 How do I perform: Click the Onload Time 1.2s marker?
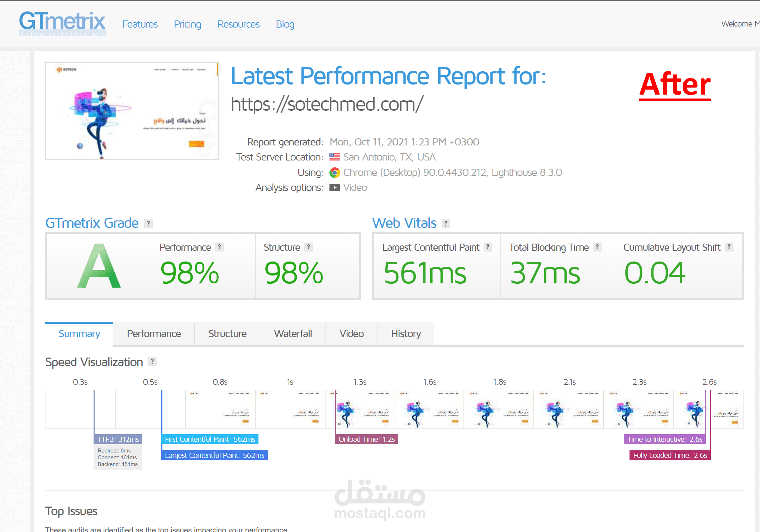click(367, 439)
